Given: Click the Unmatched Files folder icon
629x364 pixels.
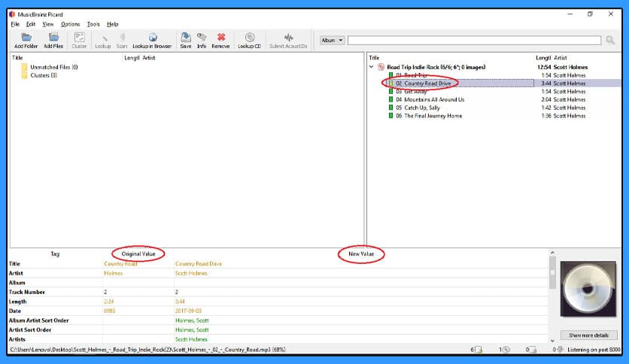Looking at the screenshot, I should point(25,68).
